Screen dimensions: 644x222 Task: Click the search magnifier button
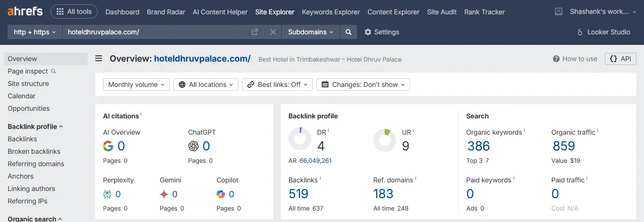point(348,32)
